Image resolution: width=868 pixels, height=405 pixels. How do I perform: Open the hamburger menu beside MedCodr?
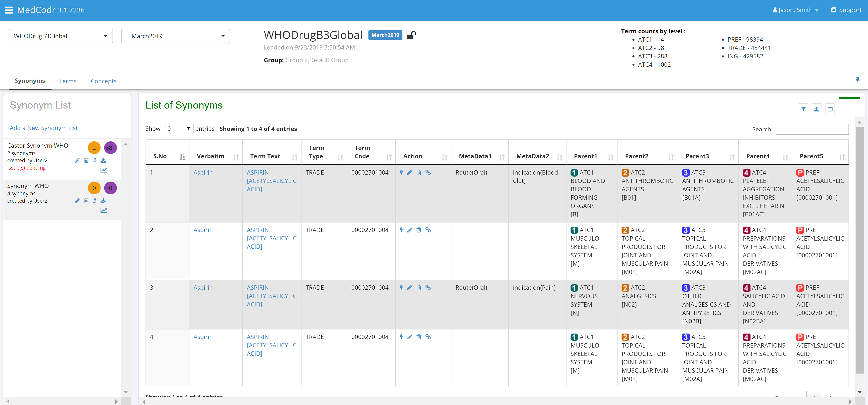coord(9,10)
